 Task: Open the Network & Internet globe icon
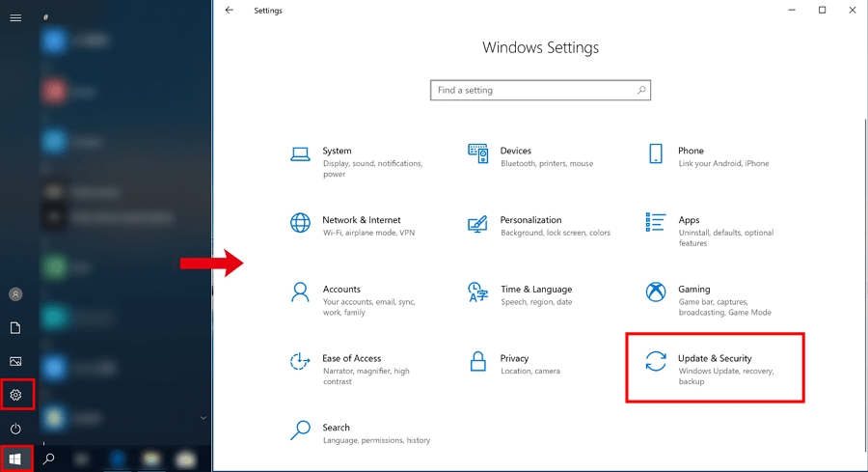(x=300, y=223)
